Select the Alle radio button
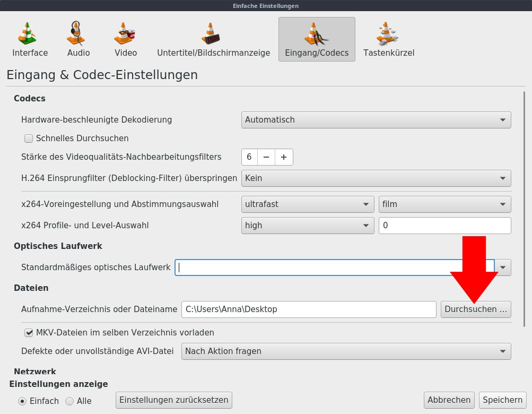This screenshot has width=532, height=414. [x=69, y=401]
